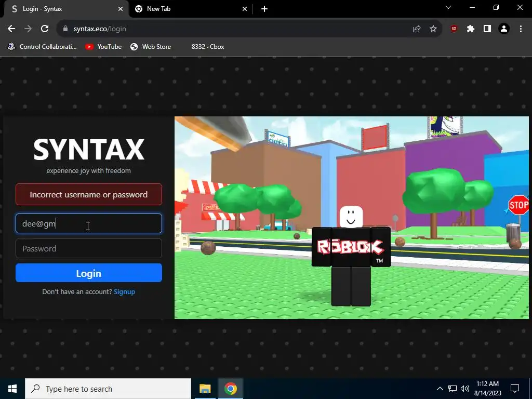Reload the Syntax login page

point(45,29)
